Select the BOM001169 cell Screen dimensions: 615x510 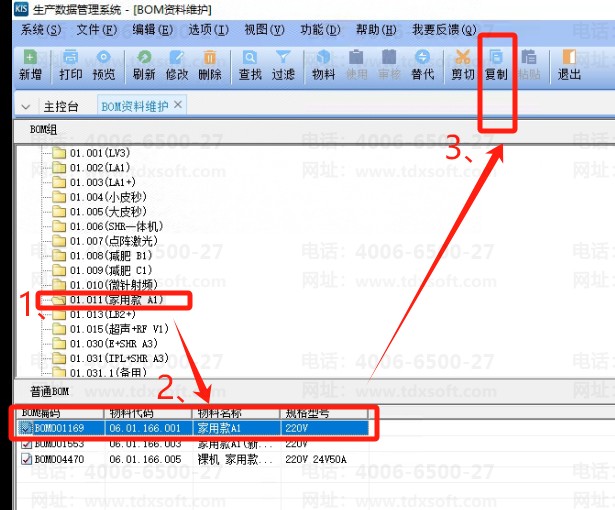pyautogui.click(x=59, y=428)
